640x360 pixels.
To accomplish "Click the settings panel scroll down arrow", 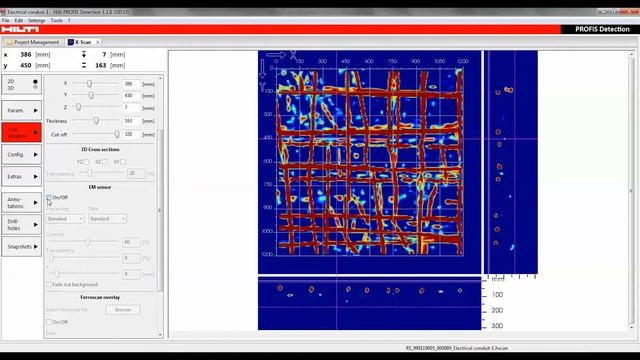I will [x=160, y=335].
